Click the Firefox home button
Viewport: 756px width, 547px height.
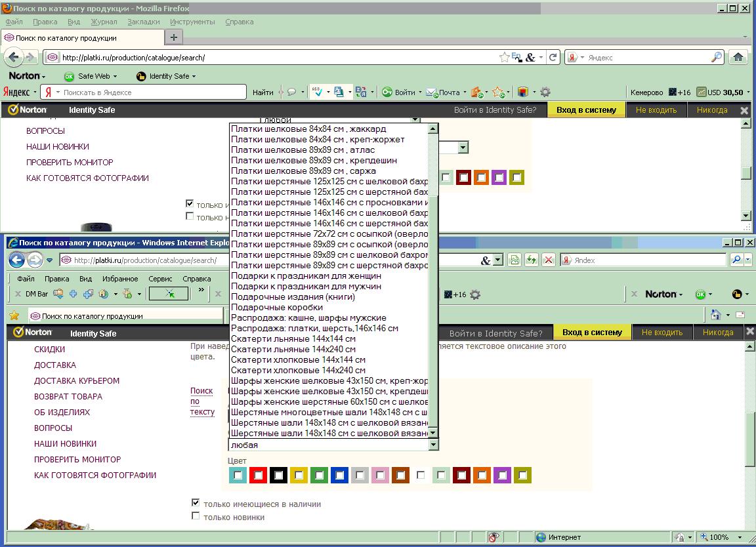tap(738, 57)
